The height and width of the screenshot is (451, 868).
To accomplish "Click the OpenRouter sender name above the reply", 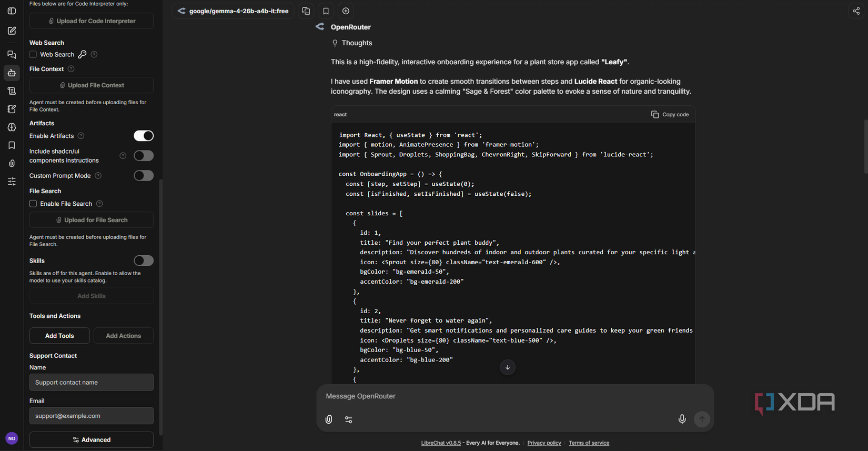I will point(350,27).
